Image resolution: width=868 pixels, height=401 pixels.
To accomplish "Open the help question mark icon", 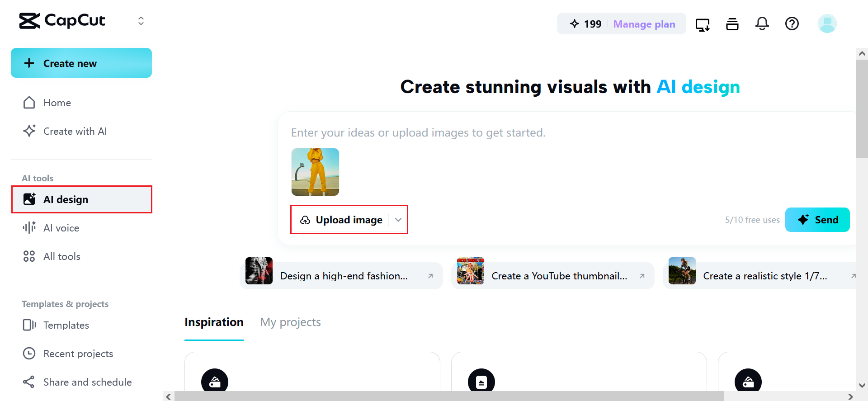I will click(792, 24).
